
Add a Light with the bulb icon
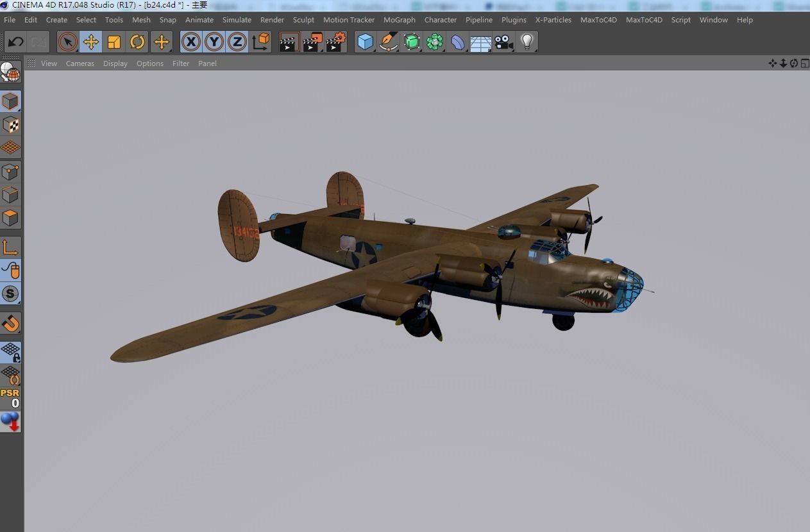click(527, 42)
